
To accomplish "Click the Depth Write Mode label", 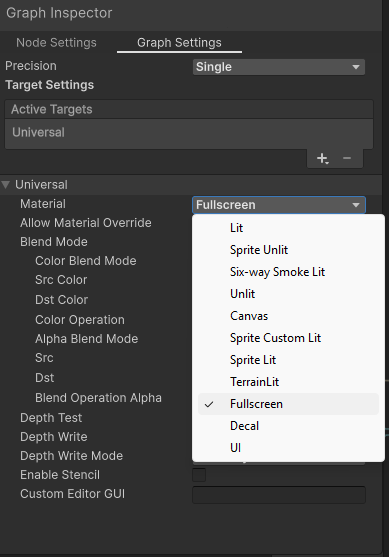I will (71, 456).
